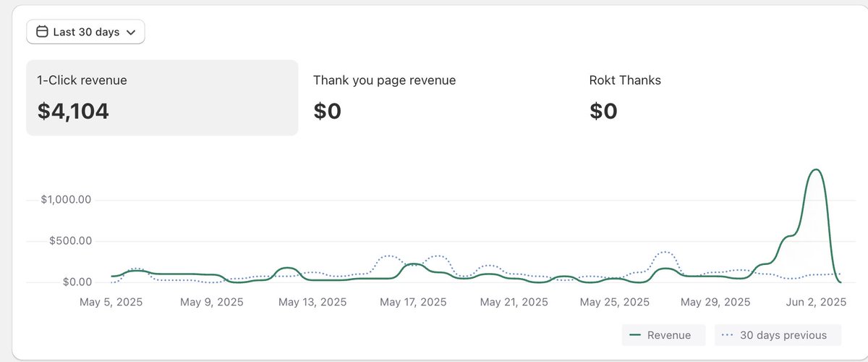Toggle the Revenue legend item

663,335
